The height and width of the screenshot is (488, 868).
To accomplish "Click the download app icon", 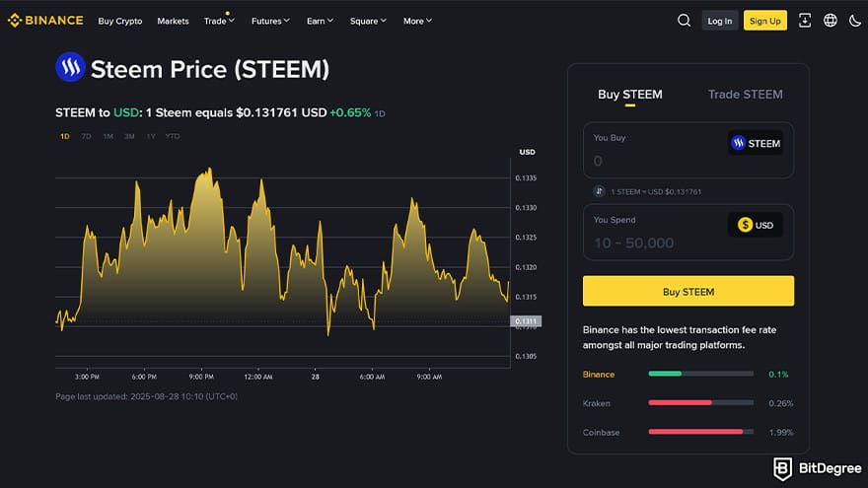I will 804,21.
